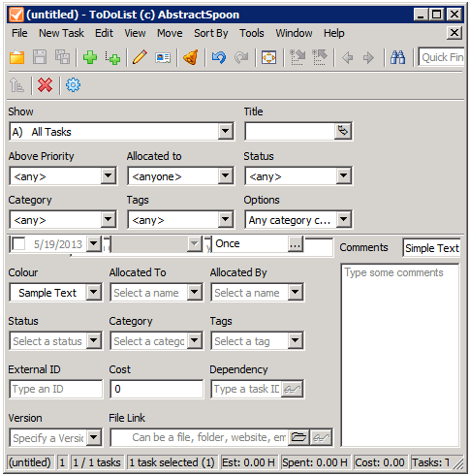Expand the Show All Tasks dropdown
Viewport: 470px width, 476px height.
225,132
